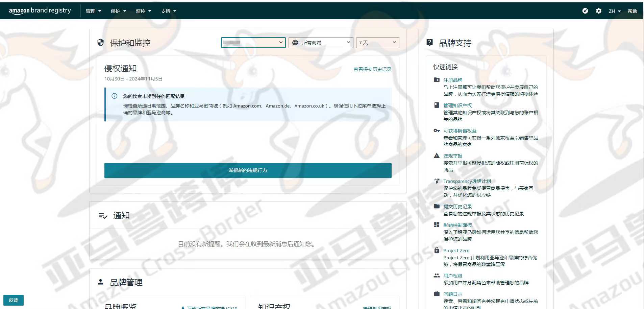This screenshot has width=644, height=309.
Task: Open the 注册品牌 quick link
Action: pos(453,80)
